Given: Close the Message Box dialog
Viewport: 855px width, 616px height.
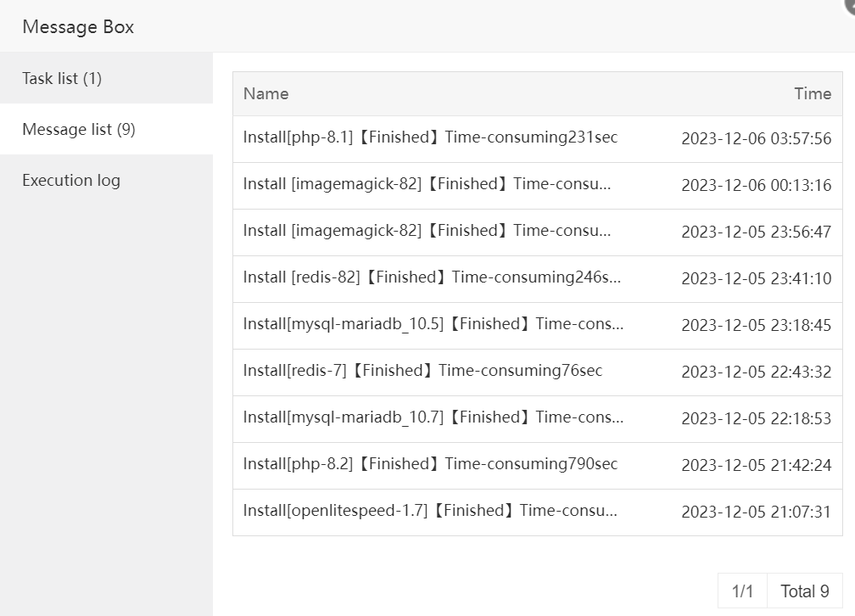Looking at the screenshot, I should click(849, 5).
